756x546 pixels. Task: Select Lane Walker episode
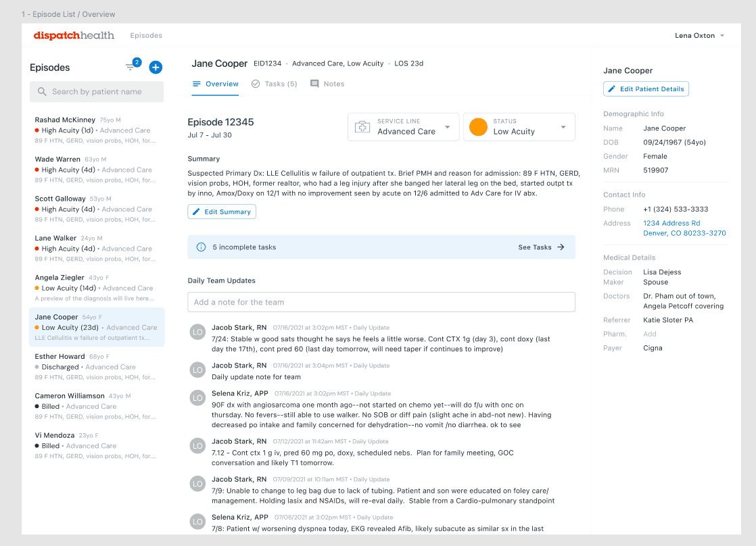(x=97, y=249)
